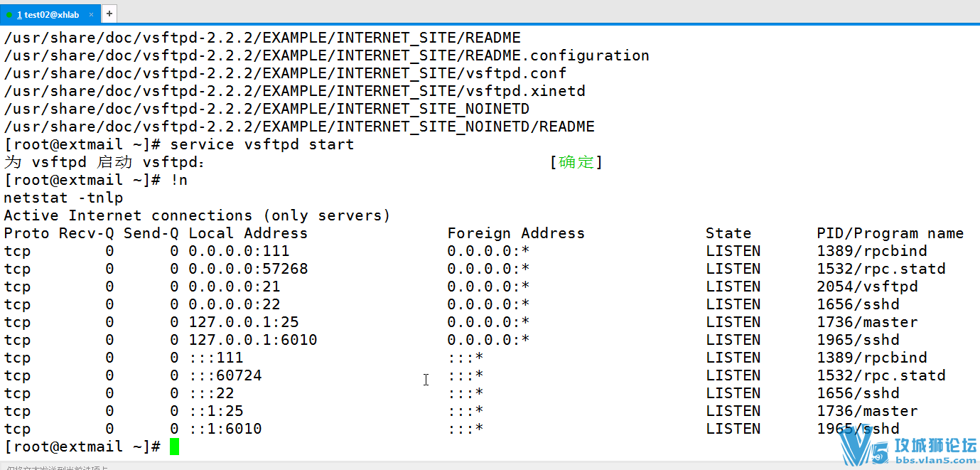
Task: Click the status bar hint text at the bottom
Action: (57, 467)
